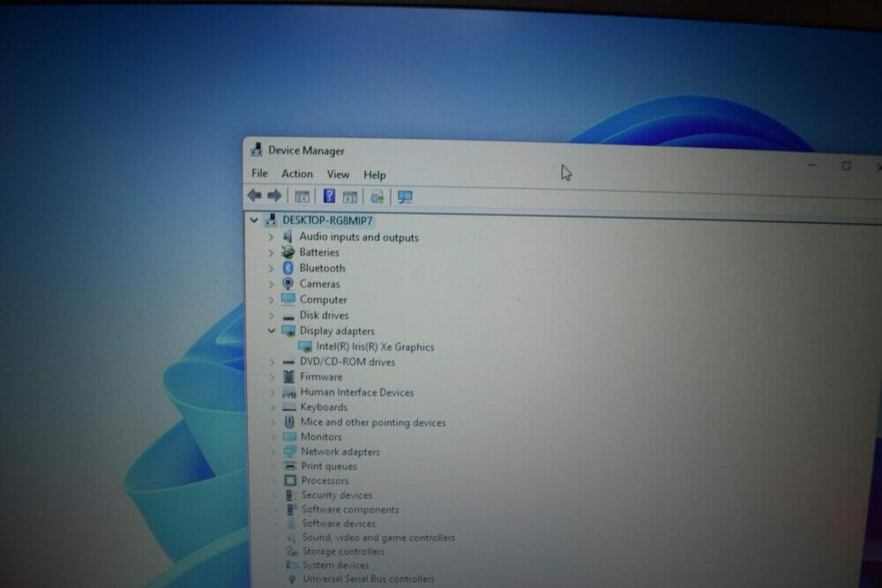Click the computer icon beside DESKTOP-RG8MIP7
The width and height of the screenshot is (882, 588).
pyautogui.click(x=271, y=220)
